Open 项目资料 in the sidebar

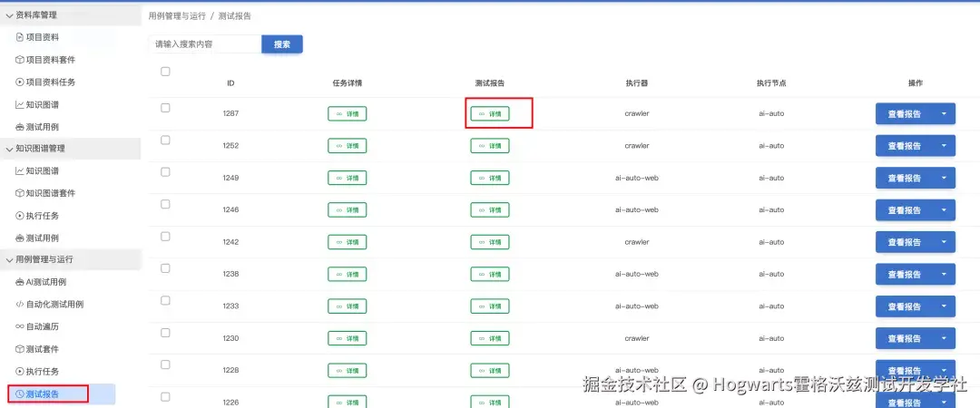click(37, 37)
